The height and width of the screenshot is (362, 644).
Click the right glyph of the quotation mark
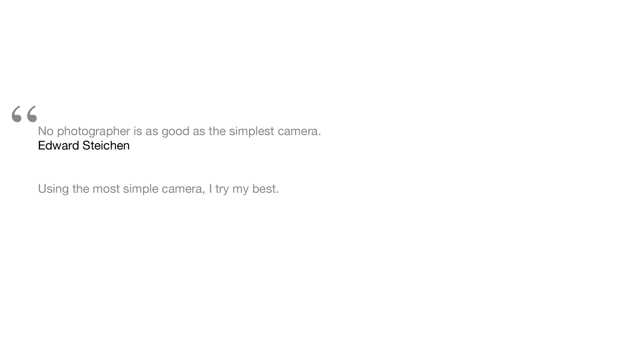click(x=32, y=114)
